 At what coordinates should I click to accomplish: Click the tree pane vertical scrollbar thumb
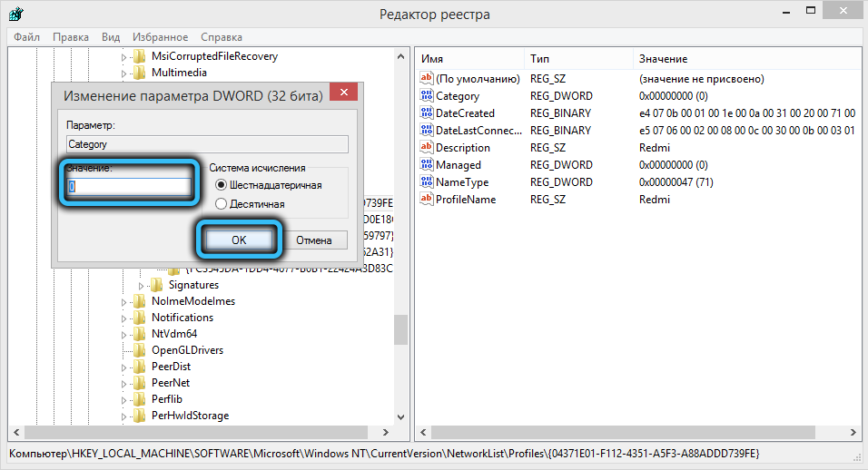(400, 329)
